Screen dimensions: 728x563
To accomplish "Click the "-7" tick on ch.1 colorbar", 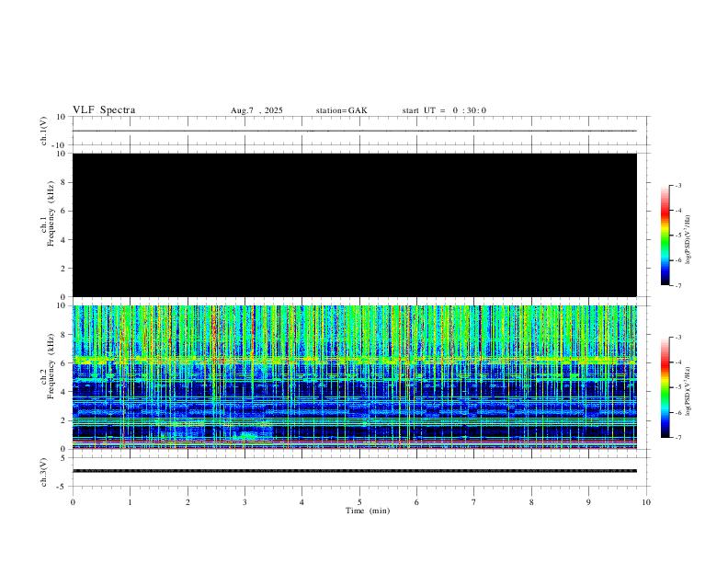I will coord(678,285).
